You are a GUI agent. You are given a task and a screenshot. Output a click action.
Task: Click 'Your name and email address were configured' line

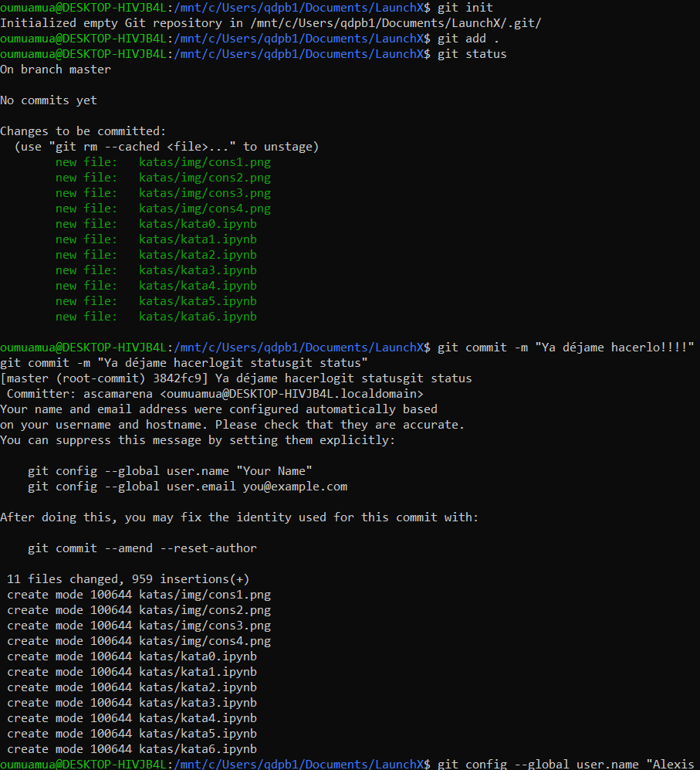[218, 409]
